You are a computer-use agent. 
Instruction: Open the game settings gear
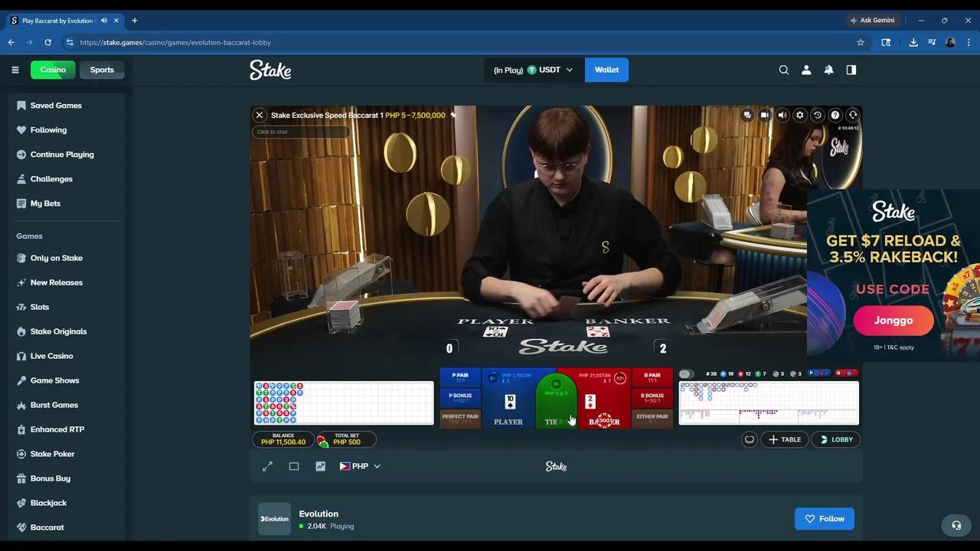tap(800, 115)
